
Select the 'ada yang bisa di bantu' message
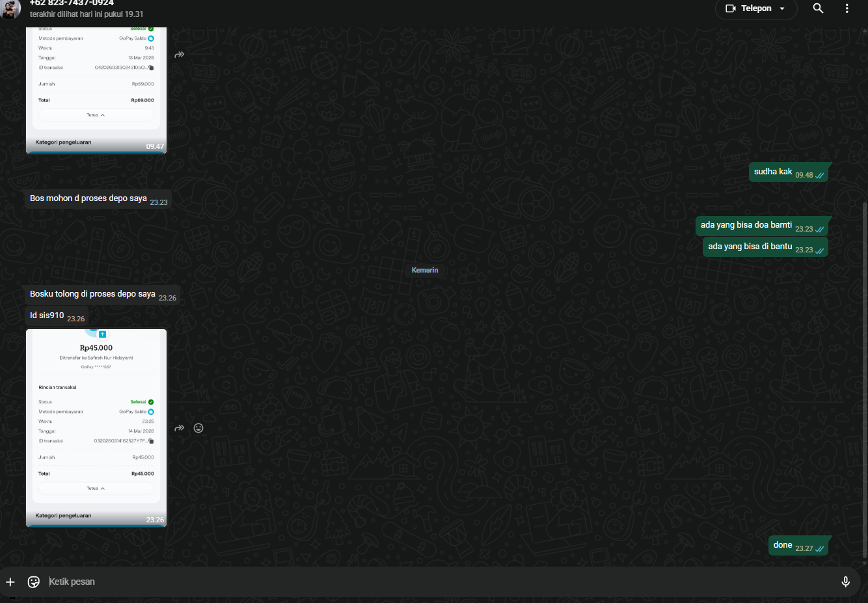pyautogui.click(x=766, y=247)
